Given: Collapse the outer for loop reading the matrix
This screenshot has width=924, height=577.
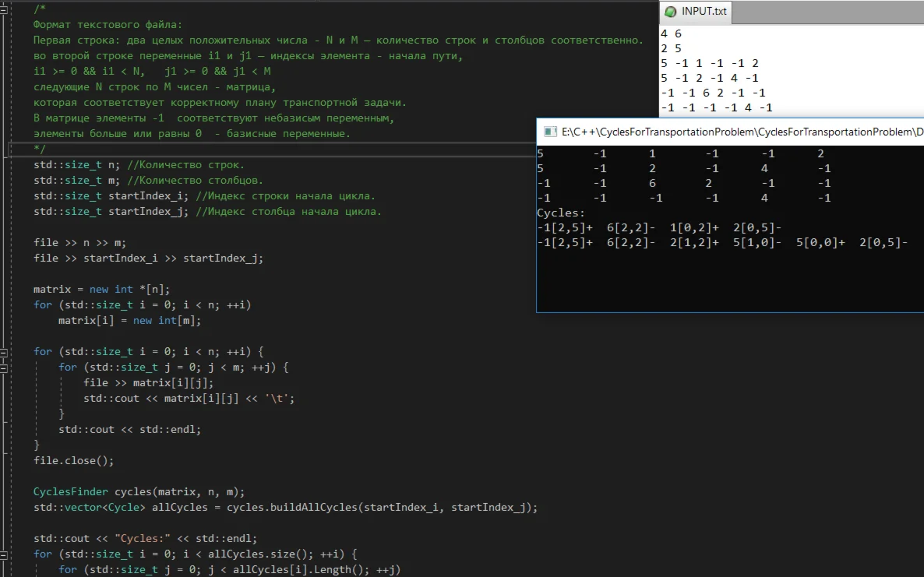Looking at the screenshot, I should pos(5,352).
